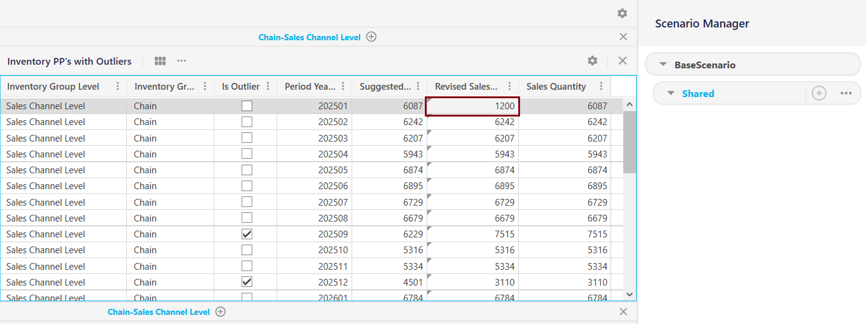This screenshot has width=868, height=324.
Task: Close the top Chain-Sales Channel Level bar
Action: pyautogui.click(x=623, y=37)
